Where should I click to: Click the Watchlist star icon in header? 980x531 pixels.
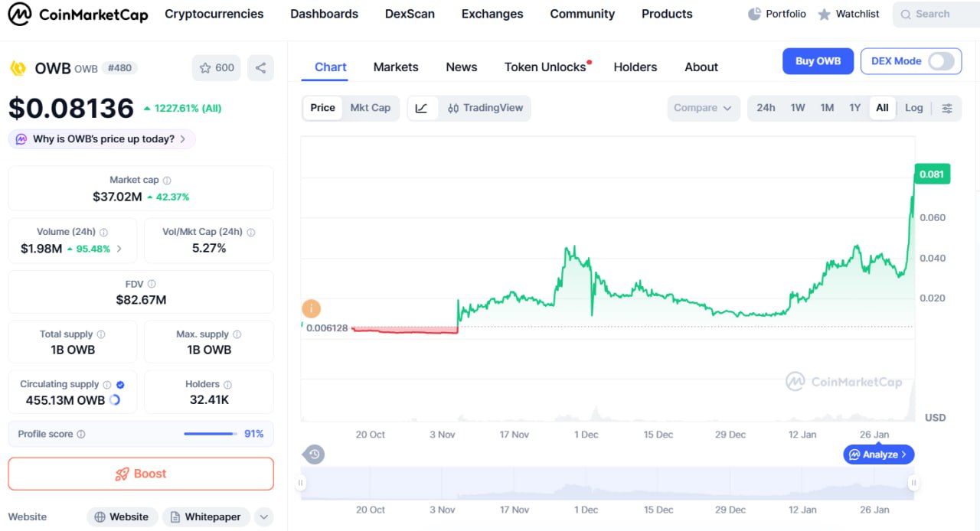(824, 14)
